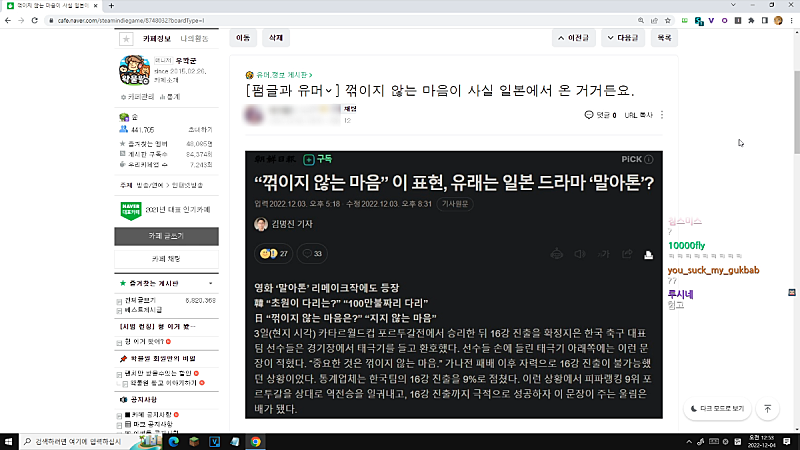Open the Chrome extensions puzzle icon

(x=751, y=20)
